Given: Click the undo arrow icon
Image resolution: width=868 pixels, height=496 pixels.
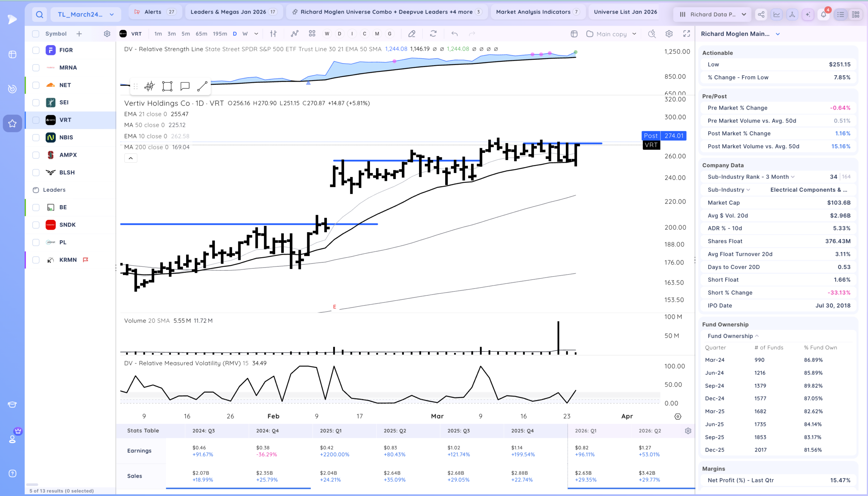Looking at the screenshot, I should 454,34.
